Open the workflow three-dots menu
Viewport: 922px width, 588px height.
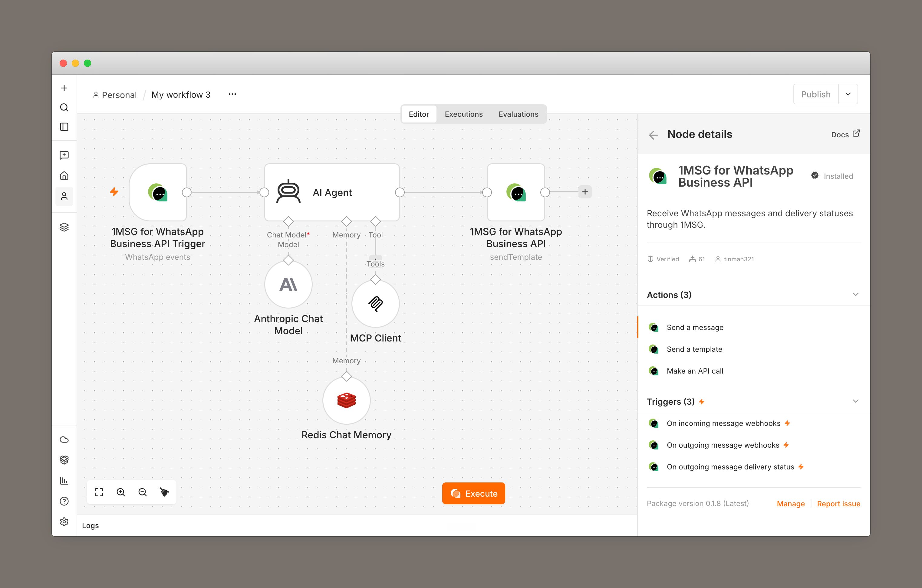(x=232, y=94)
